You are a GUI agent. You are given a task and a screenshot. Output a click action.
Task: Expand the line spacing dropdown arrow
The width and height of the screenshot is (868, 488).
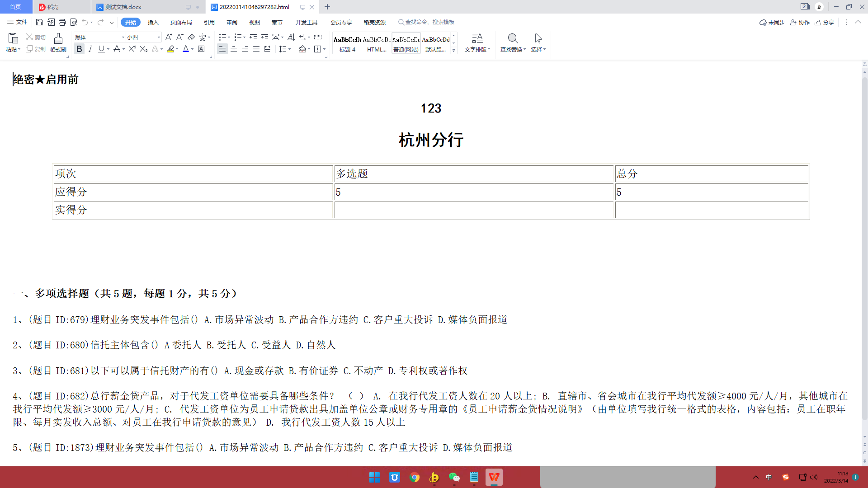(x=289, y=49)
